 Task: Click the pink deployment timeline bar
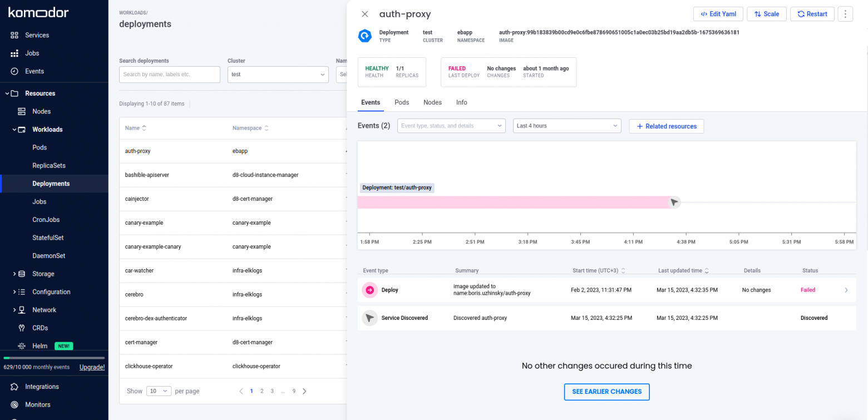[x=512, y=202]
